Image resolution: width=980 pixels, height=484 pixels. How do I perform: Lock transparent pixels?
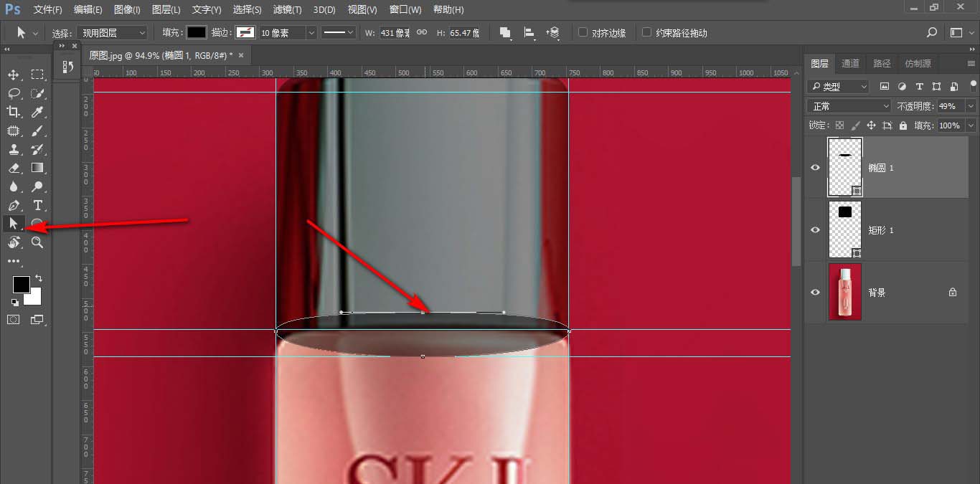click(x=839, y=125)
